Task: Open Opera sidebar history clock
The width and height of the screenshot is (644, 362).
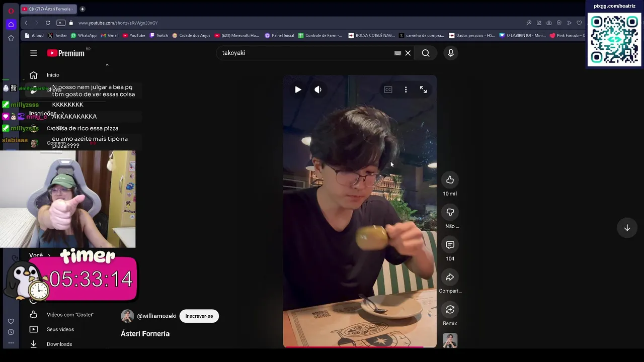Action: 11,332
